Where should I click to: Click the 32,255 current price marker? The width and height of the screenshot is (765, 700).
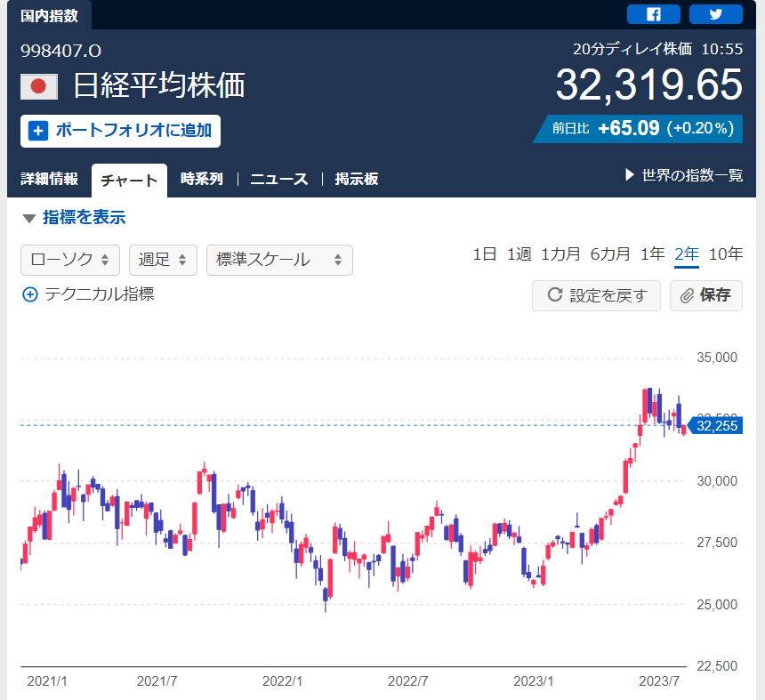point(715,426)
